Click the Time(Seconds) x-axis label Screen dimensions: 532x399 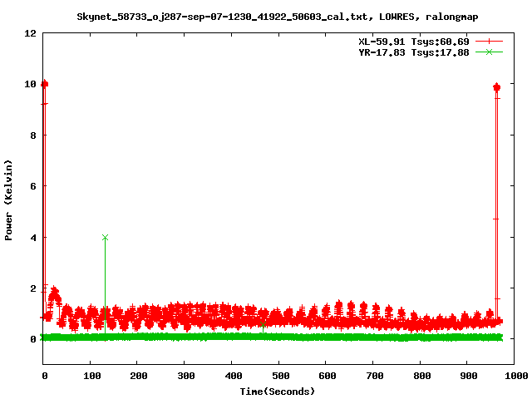277,392
